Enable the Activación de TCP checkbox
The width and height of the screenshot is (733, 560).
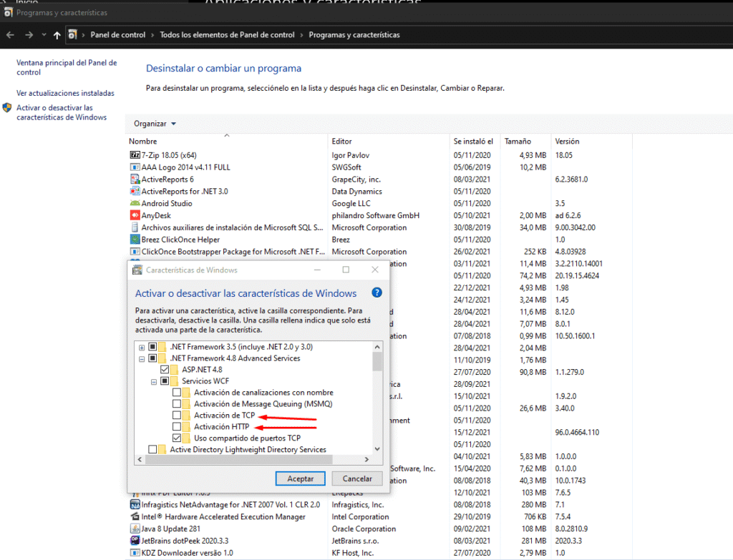(177, 416)
